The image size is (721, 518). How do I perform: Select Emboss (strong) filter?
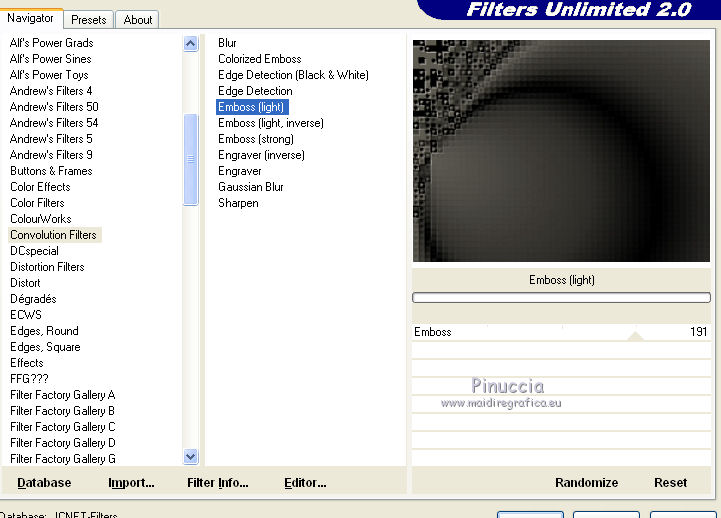point(256,139)
